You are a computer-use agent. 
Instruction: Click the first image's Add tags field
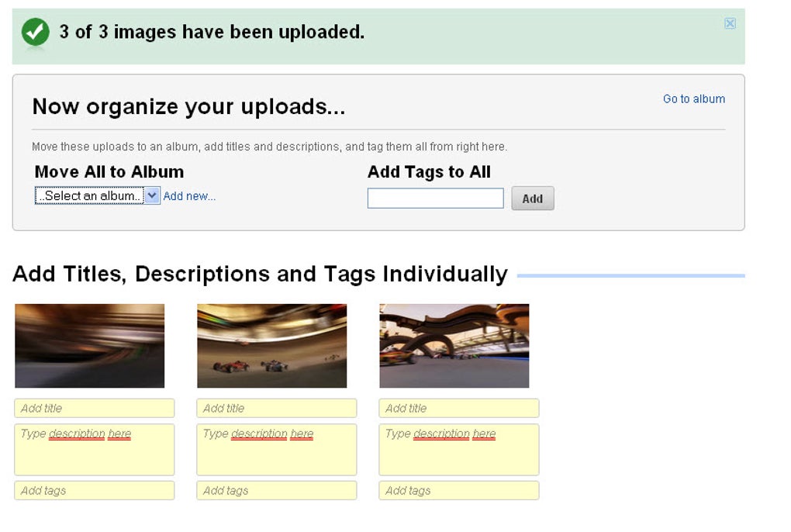(95, 491)
